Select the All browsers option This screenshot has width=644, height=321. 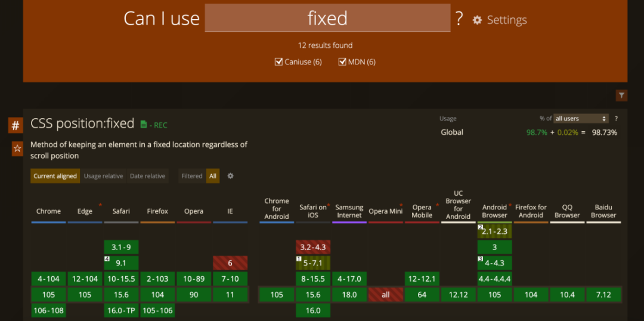(213, 176)
